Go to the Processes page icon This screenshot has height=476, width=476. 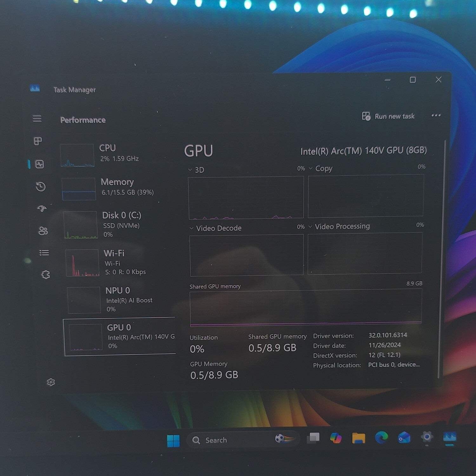[38, 141]
